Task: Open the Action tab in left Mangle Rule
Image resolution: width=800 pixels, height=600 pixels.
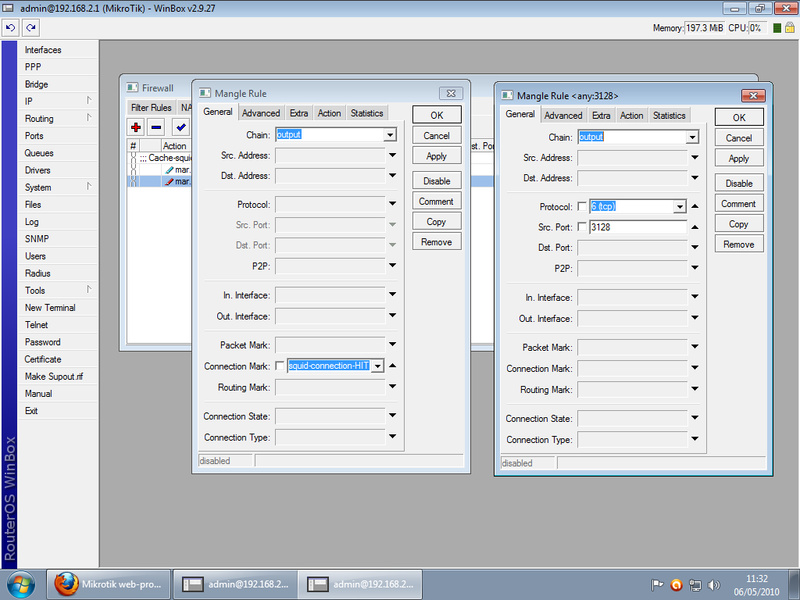Action: tap(329, 113)
